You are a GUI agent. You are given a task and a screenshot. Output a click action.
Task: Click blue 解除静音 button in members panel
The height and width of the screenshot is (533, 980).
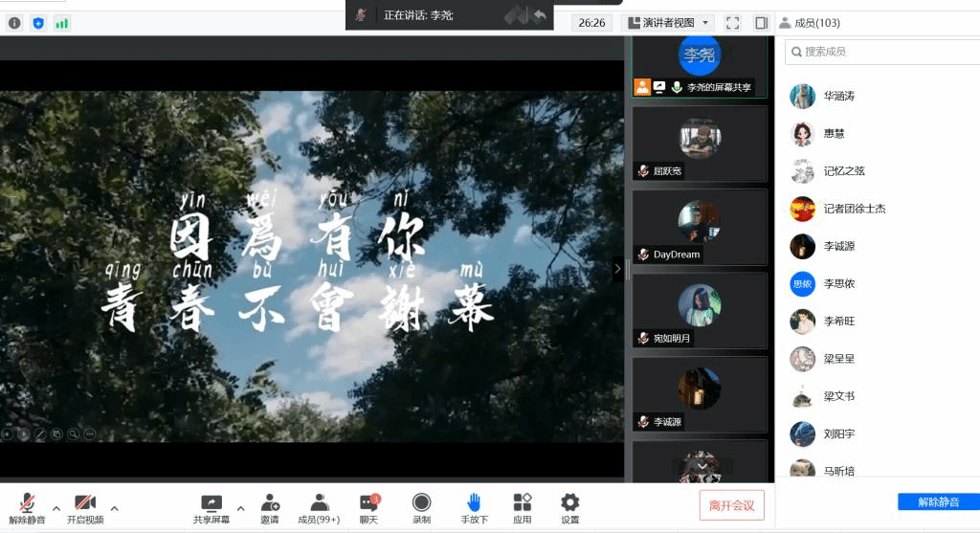(x=937, y=502)
